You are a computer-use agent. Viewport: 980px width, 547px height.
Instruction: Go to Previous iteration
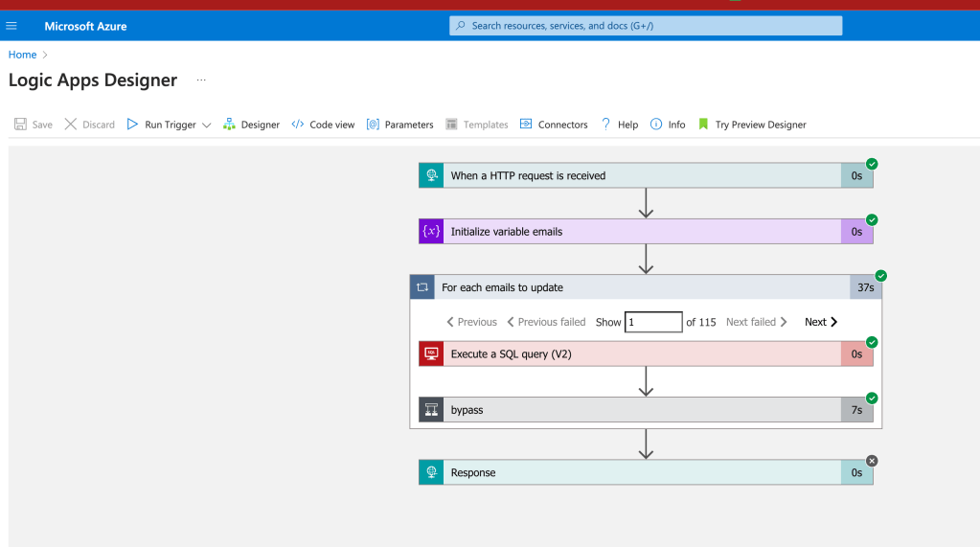coord(472,322)
